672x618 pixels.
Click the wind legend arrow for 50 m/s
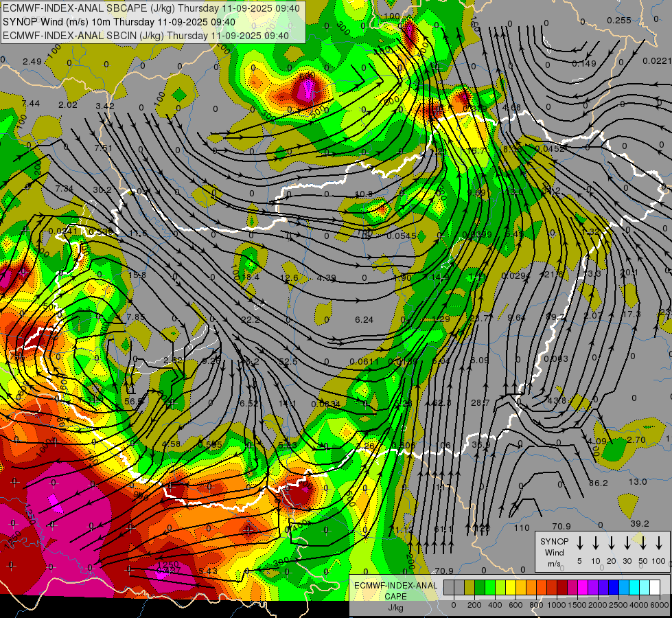click(643, 542)
